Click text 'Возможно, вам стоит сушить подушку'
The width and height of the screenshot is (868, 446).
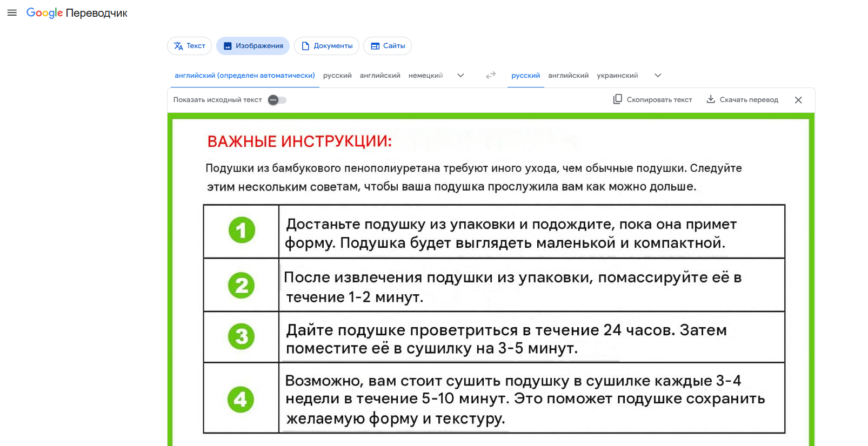[427, 381]
